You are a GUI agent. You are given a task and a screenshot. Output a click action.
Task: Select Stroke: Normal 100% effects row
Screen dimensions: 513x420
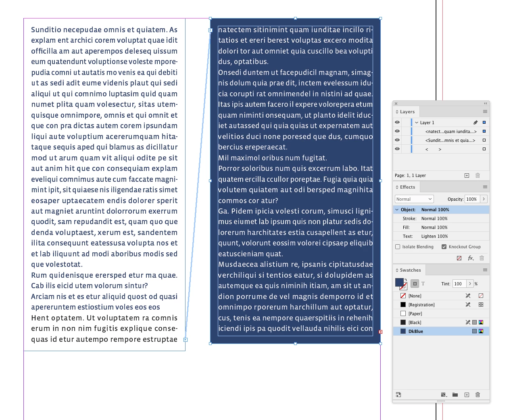(x=441, y=218)
